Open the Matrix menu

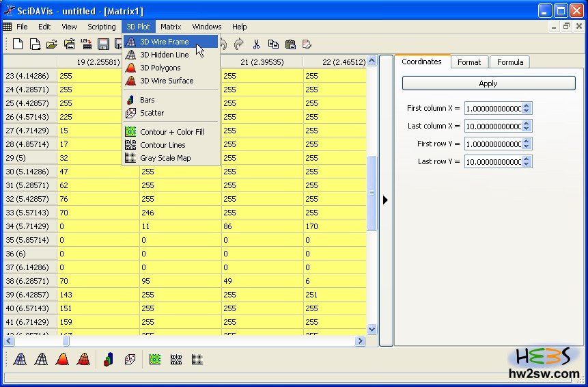pyautogui.click(x=171, y=27)
